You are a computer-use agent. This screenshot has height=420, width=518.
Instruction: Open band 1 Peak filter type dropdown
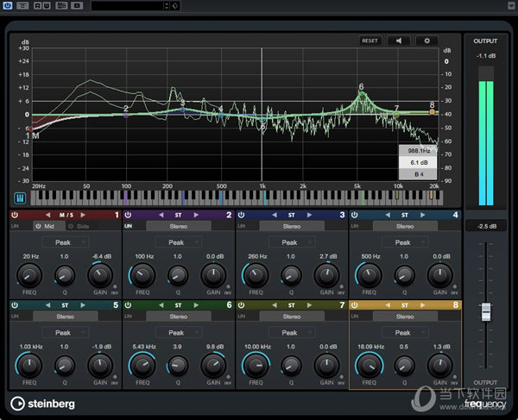[65, 242]
